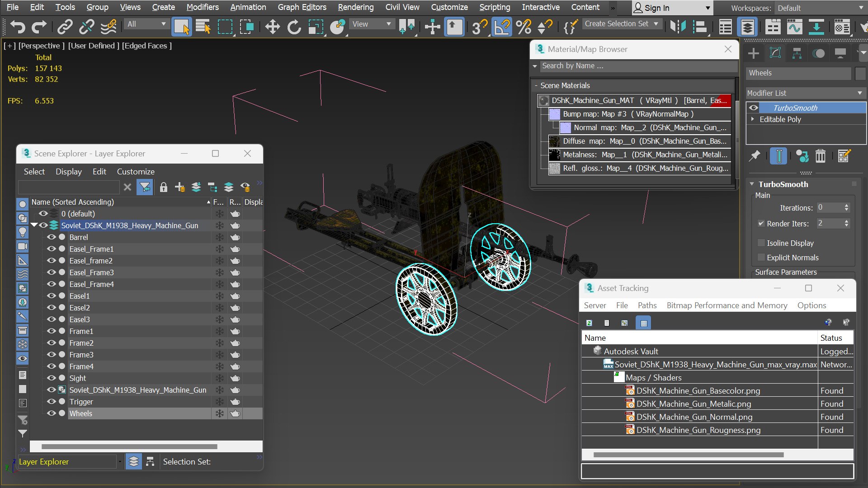The height and width of the screenshot is (488, 868).
Task: Click the Edged Faces viewport label
Action: pos(146,46)
